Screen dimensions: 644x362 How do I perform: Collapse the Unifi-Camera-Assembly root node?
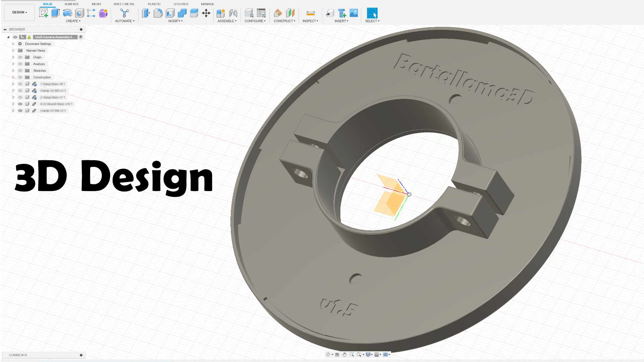click(x=8, y=37)
